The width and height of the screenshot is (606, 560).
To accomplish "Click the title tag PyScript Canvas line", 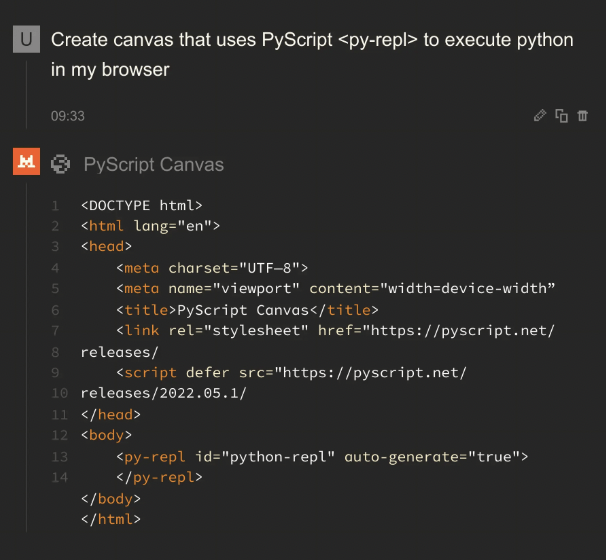I will (x=246, y=310).
